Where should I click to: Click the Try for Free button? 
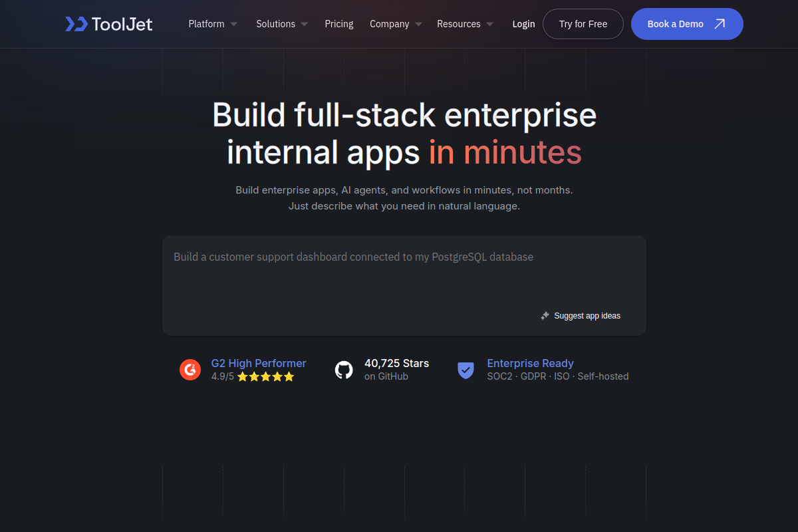click(583, 24)
